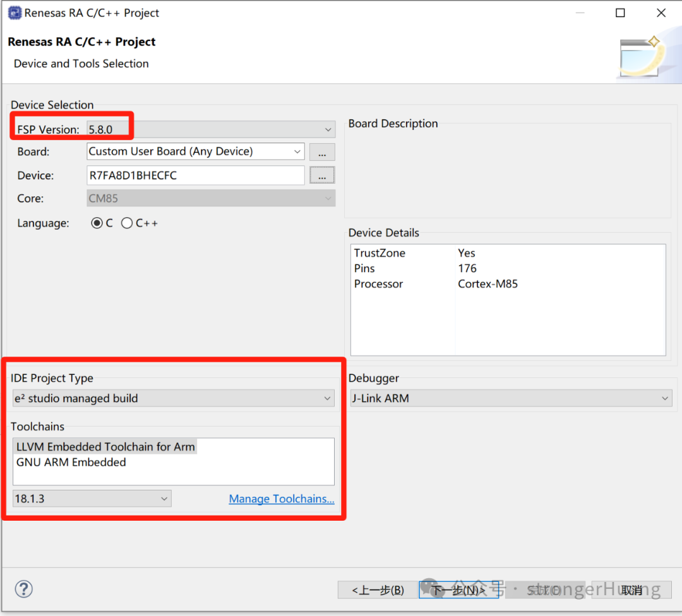Open the Board selection combo box
Viewport: 682px width, 616px height.
tap(195, 151)
